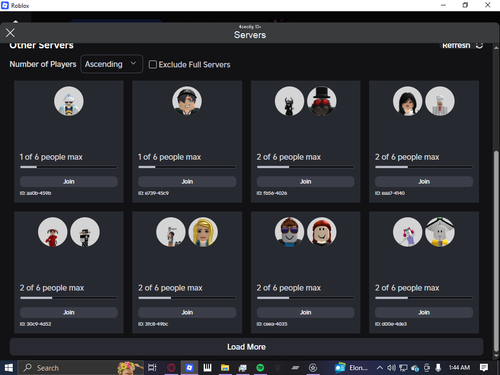
Task: Join the server with ID 30c9-4d52
Action: (x=69, y=312)
